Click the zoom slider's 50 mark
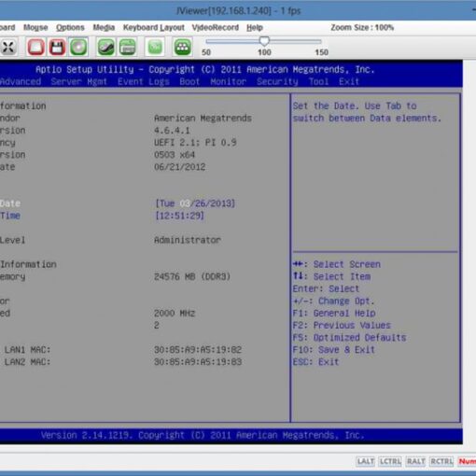 206,52
